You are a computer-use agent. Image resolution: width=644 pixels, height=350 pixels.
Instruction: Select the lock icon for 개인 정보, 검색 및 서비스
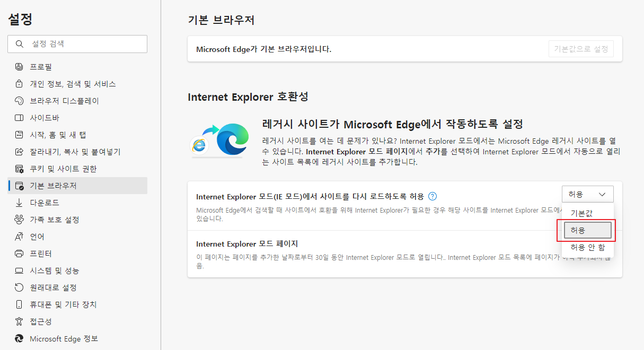19,84
